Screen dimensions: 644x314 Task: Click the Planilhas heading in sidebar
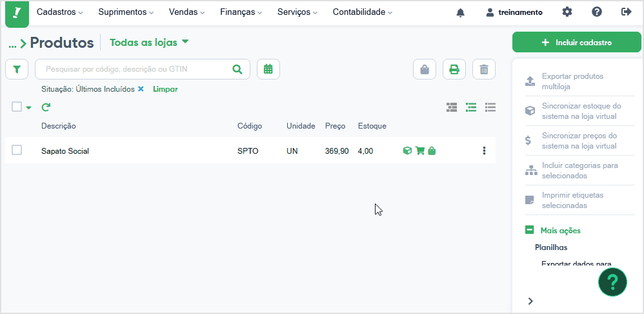click(551, 247)
